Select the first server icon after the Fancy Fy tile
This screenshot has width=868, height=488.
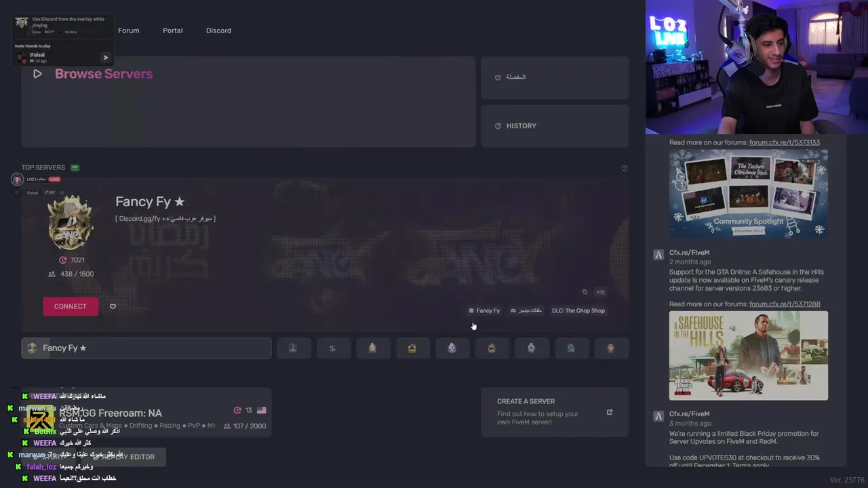click(x=293, y=348)
